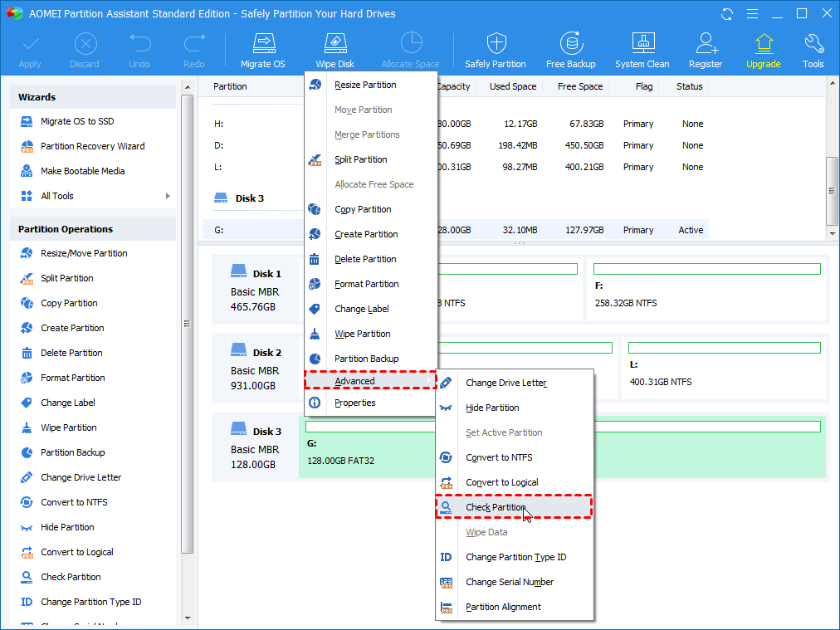840x630 pixels.
Task: Click Check Partition in Advanced submenu
Action: [x=515, y=507]
